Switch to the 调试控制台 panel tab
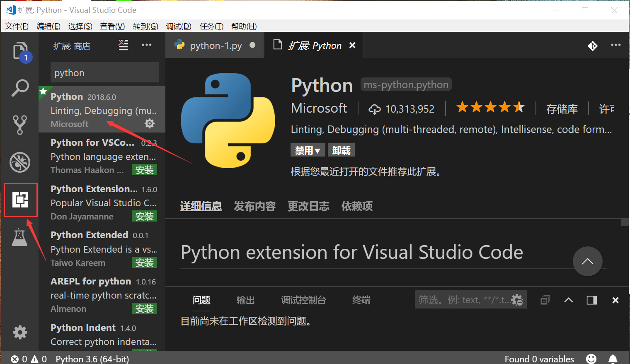The width and height of the screenshot is (630, 364). [x=303, y=300]
